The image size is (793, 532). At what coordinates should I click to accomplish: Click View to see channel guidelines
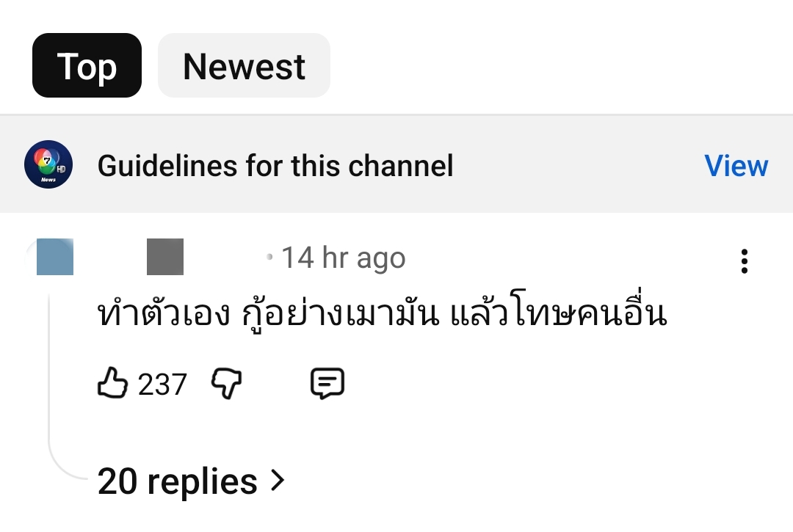pyautogui.click(x=736, y=166)
